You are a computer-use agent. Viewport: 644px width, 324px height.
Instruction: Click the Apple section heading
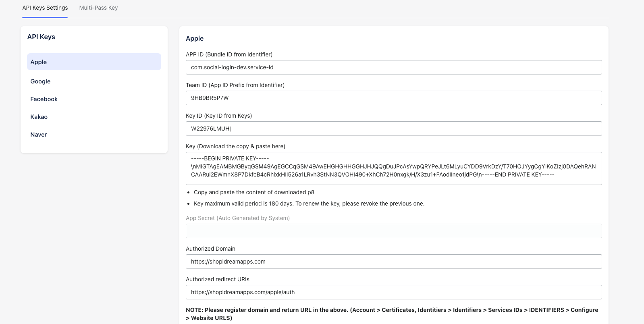[195, 38]
